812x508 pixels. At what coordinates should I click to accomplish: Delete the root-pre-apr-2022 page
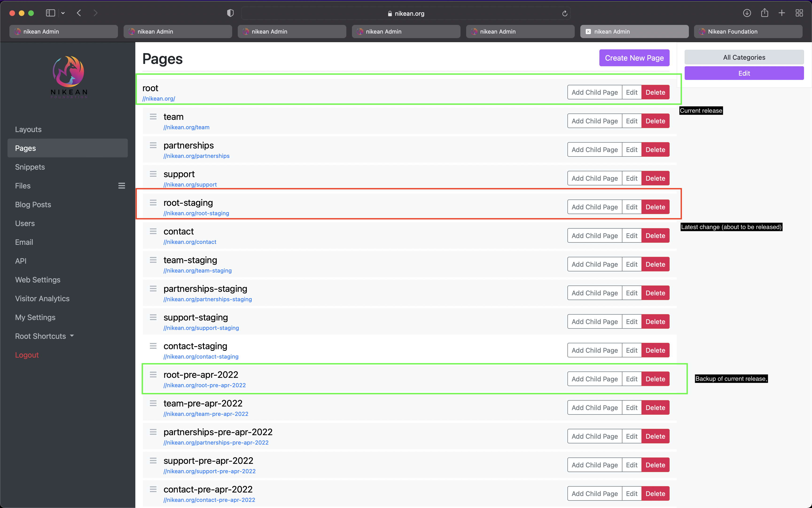[655, 379]
